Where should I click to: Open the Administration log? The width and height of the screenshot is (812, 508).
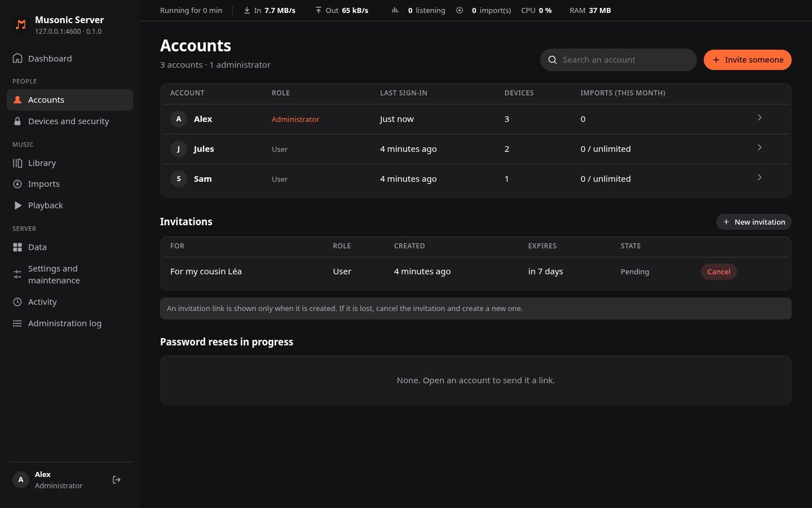tap(70, 323)
